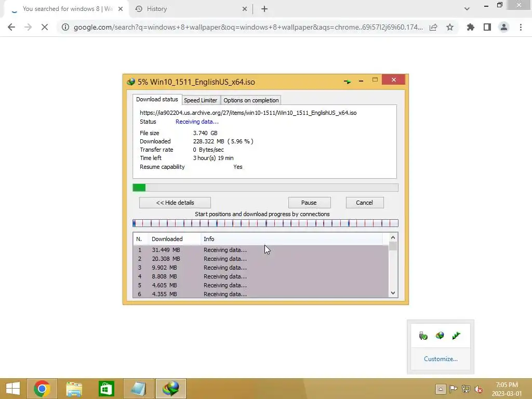
Task: Open the Notepad taskbar item
Action: tap(138, 389)
